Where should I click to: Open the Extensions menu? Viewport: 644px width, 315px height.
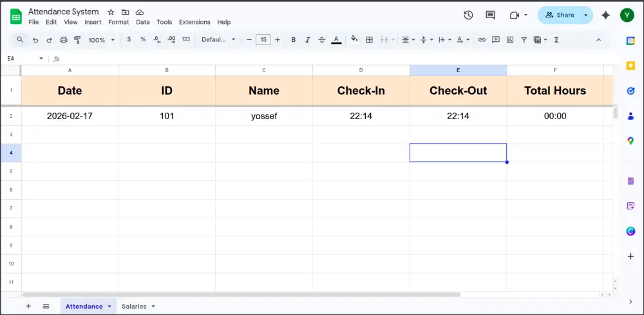point(194,22)
